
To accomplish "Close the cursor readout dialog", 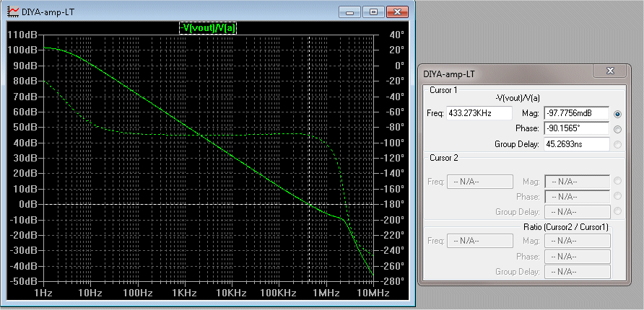I will 610,71.
